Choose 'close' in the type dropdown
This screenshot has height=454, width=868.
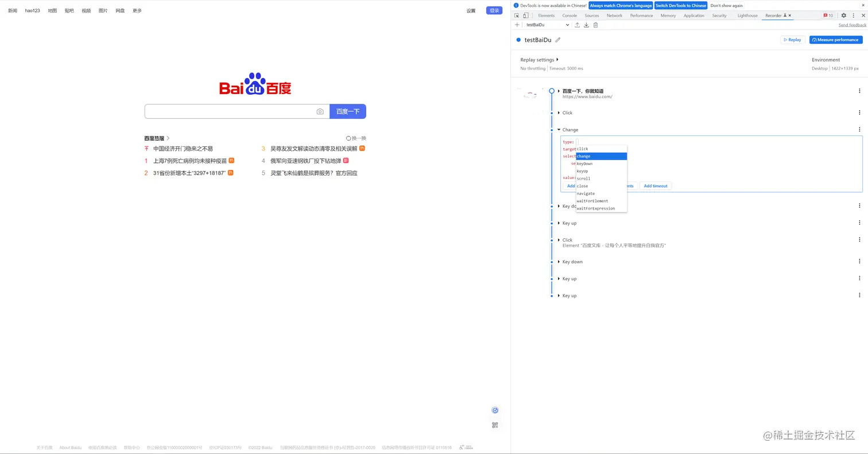601,186
